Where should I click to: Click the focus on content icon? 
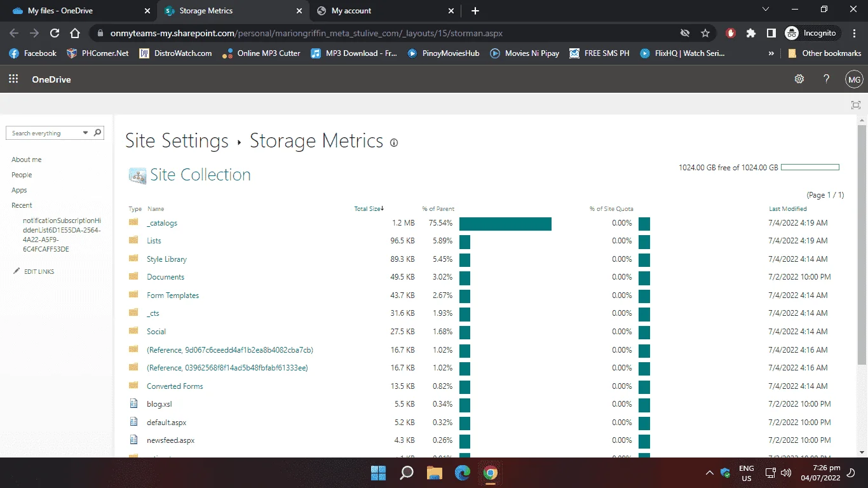[x=856, y=105]
